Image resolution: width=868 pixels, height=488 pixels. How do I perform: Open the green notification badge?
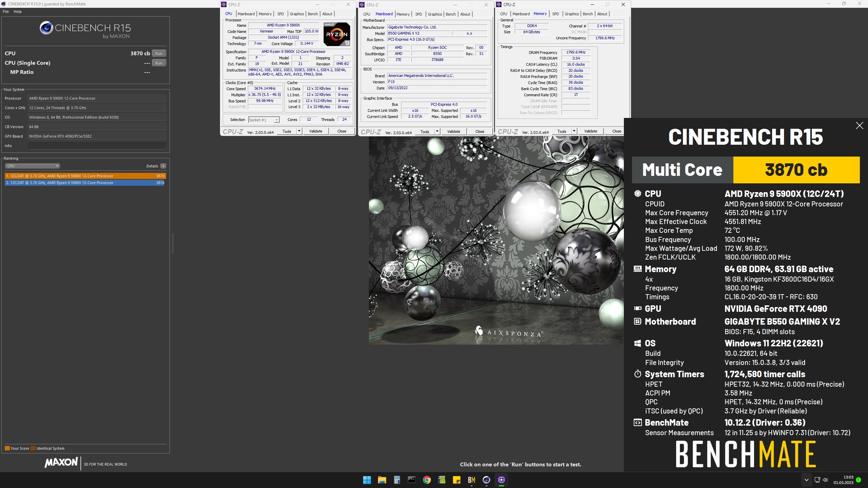[859, 480]
